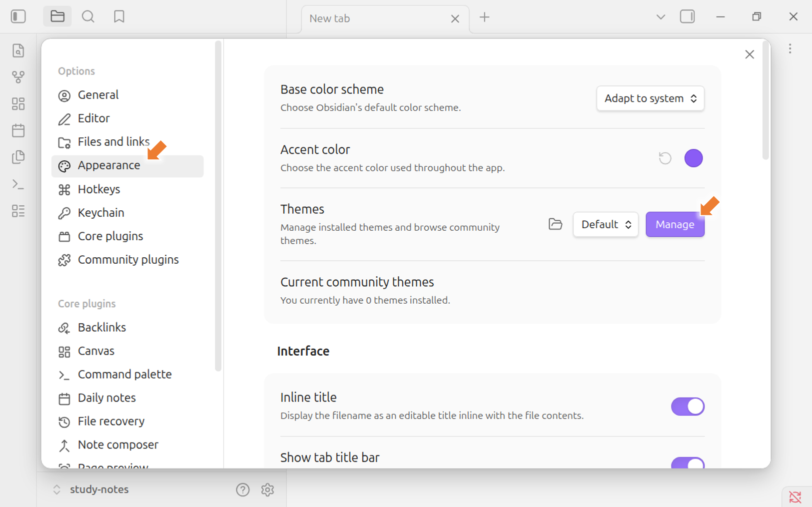The height and width of the screenshot is (507, 812).
Task: Open the Base color scheme dropdown
Action: coord(650,98)
